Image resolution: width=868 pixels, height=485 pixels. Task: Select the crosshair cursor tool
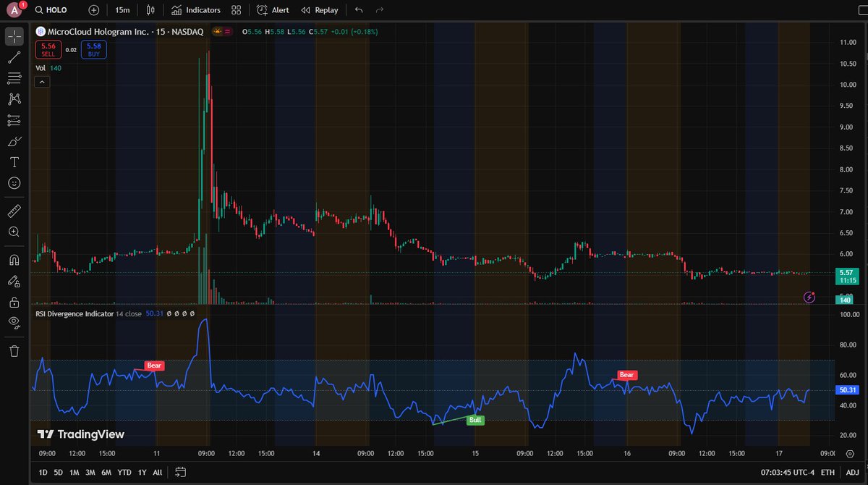[x=14, y=36]
